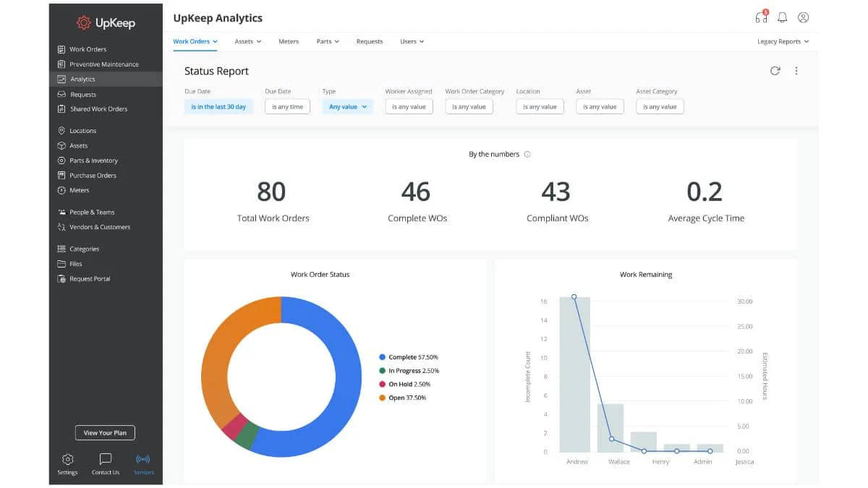This screenshot has height=488, width=868.
Task: Click the Files folder icon
Action: (61, 264)
